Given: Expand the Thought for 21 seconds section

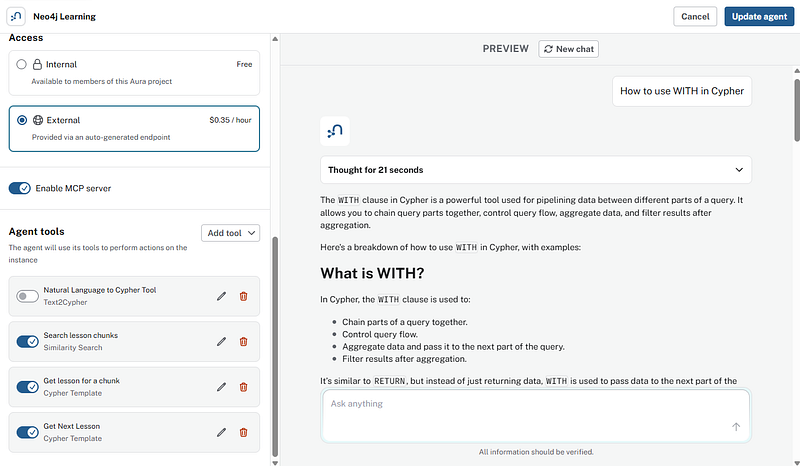Looking at the screenshot, I should pos(536,170).
